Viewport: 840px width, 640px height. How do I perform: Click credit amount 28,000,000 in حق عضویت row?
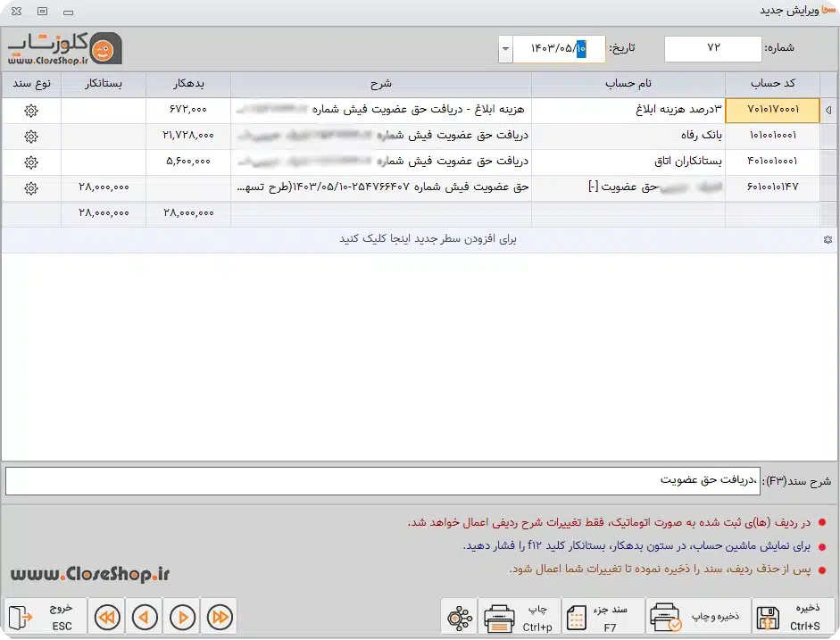[x=104, y=187]
